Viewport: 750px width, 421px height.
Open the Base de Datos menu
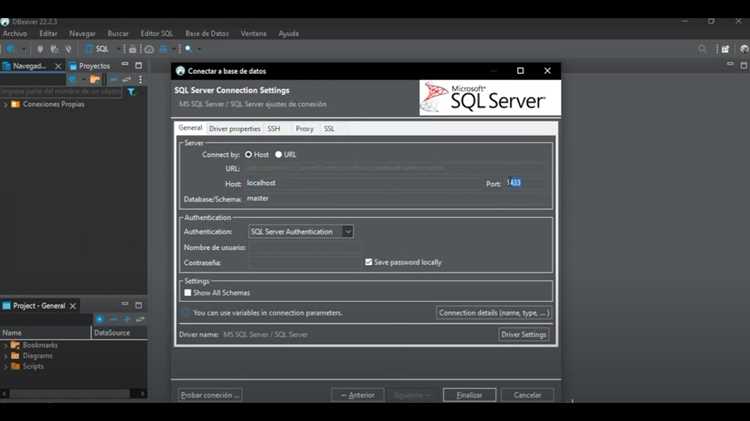click(x=207, y=33)
